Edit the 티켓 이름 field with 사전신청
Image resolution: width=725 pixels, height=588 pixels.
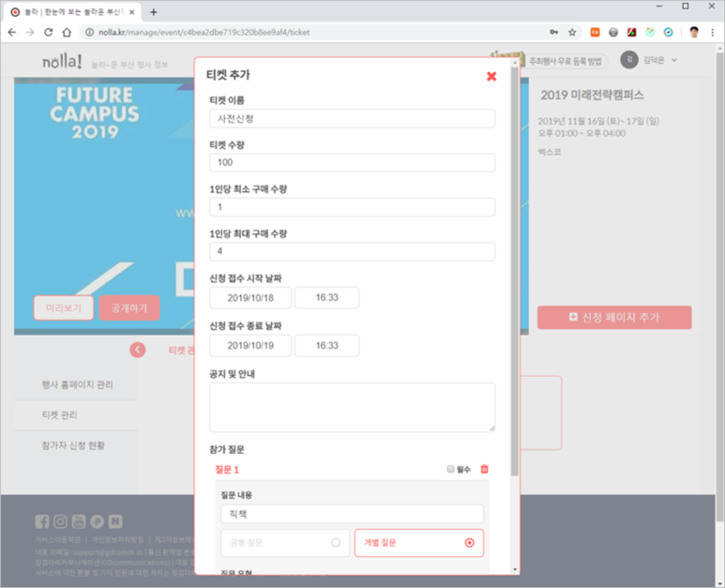[352, 119]
